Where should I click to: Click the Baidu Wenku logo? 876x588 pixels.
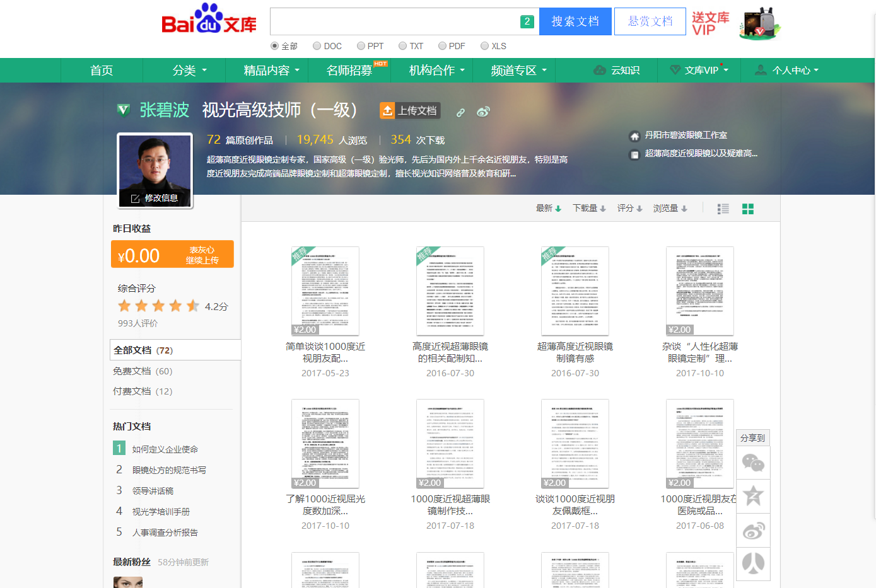point(209,19)
